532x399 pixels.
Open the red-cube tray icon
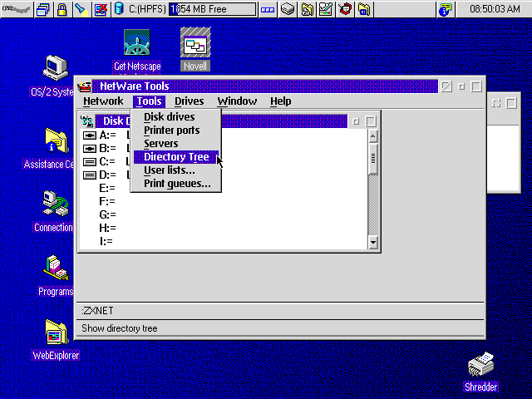(x=345, y=9)
